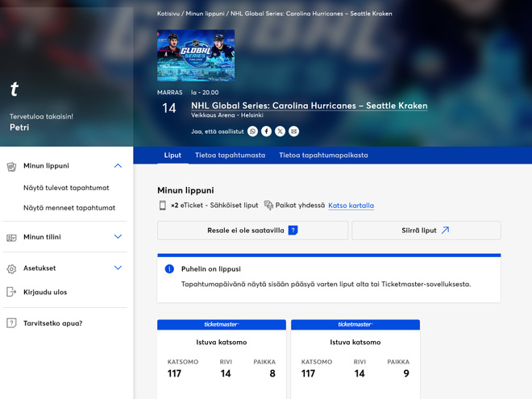Open the Tietoa tapahtumasta tab
Viewport: 532px width, 399px height.
230,156
